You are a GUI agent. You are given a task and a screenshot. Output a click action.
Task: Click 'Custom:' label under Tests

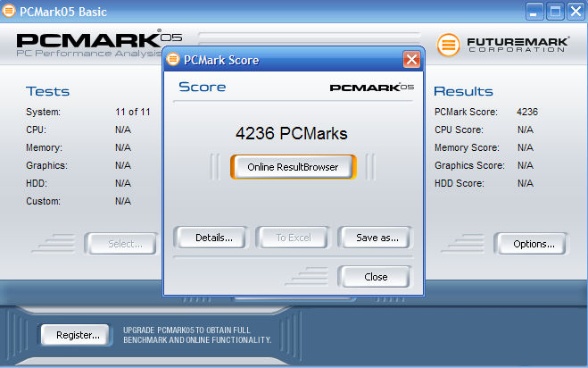pyautogui.click(x=43, y=201)
